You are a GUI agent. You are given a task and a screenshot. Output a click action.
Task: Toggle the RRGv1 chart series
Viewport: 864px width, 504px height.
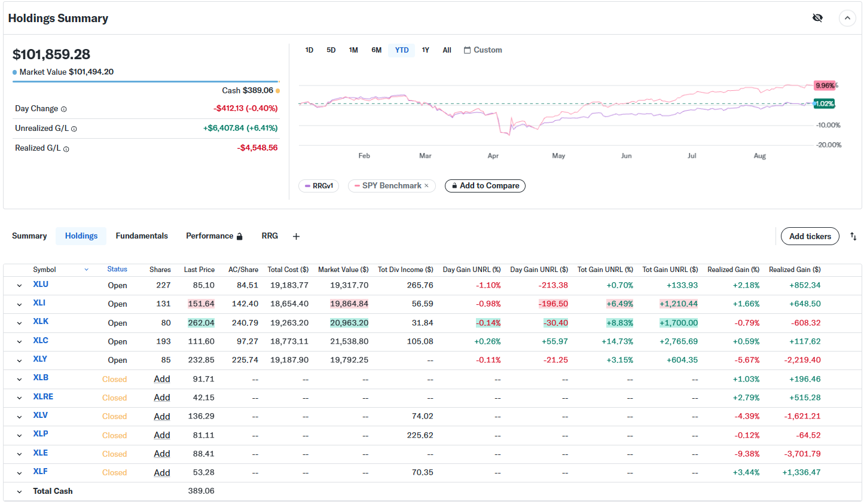(x=319, y=186)
